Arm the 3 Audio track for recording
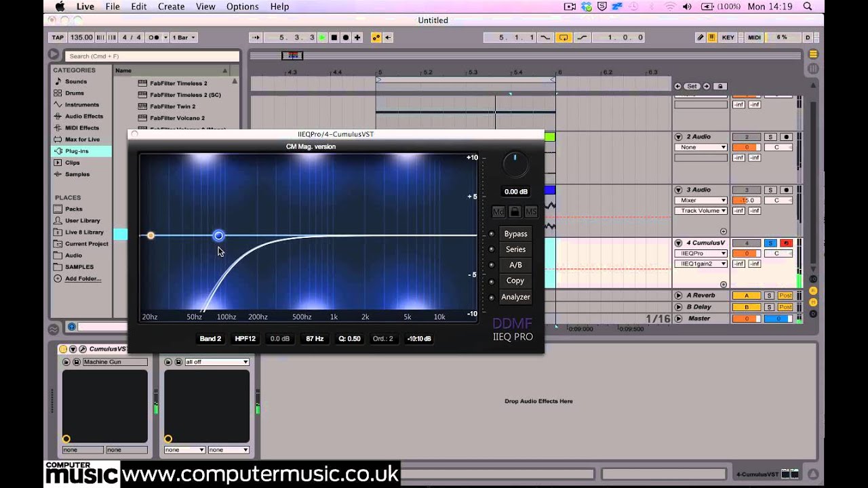 (x=786, y=190)
